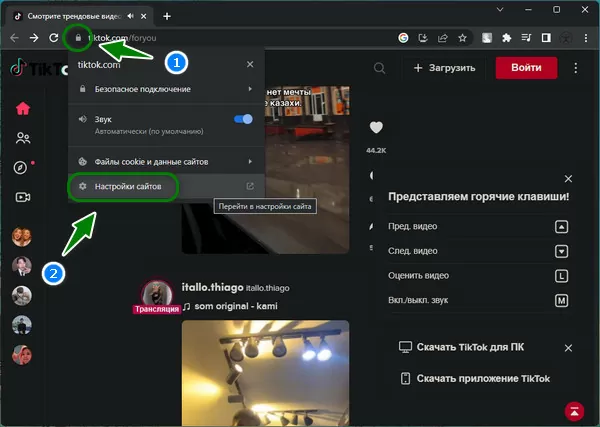Click the red scroll-to-top button
The width and height of the screenshot is (600, 427).
click(574, 409)
